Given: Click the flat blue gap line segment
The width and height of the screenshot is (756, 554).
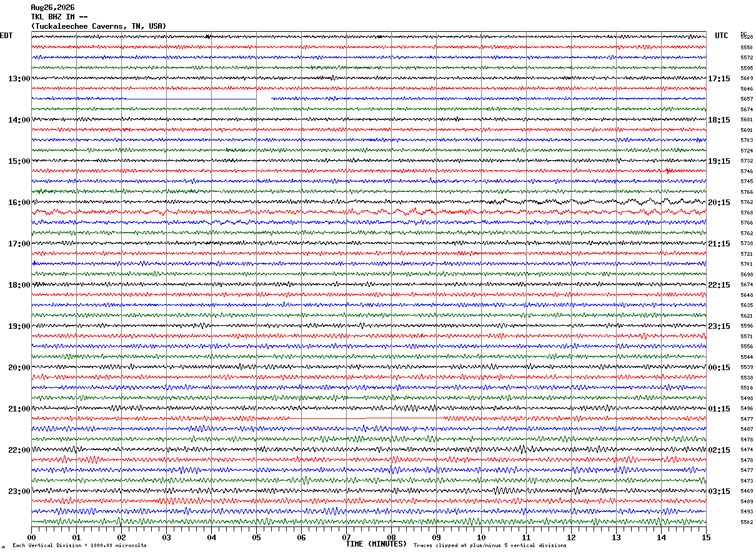Looking at the screenshot, I should [x=191, y=99].
